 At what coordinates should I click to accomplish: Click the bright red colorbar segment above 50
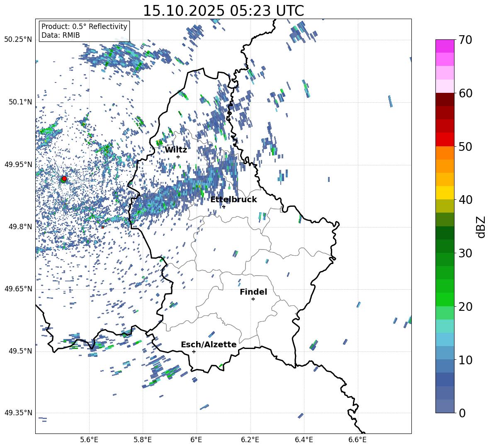click(x=445, y=140)
